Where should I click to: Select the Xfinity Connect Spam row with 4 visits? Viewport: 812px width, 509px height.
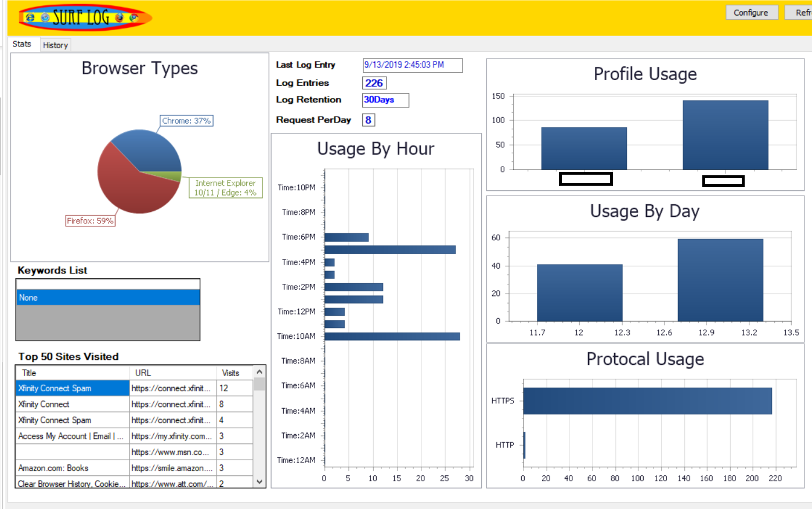134,420
